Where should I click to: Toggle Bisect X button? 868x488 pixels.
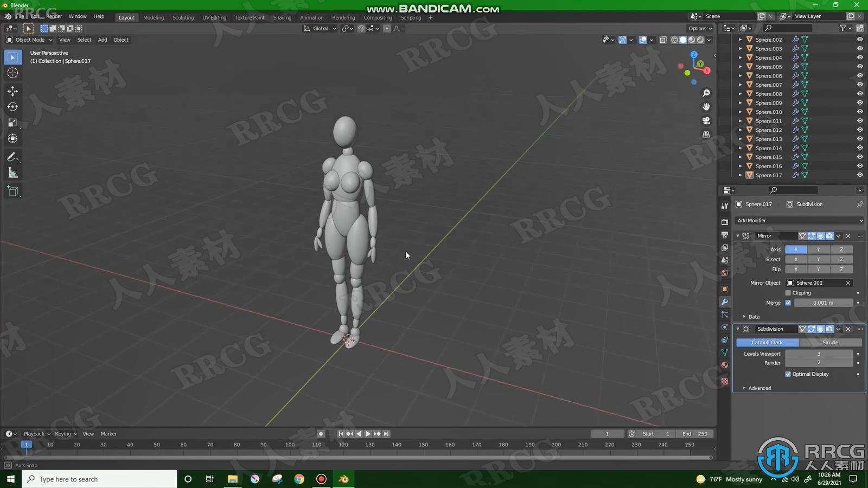(x=796, y=259)
